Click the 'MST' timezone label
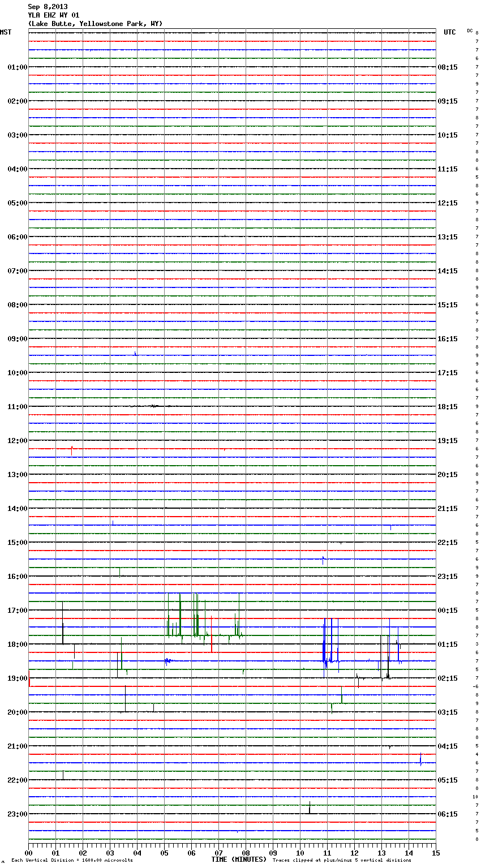The height and width of the screenshot is (868, 481). click(6, 32)
